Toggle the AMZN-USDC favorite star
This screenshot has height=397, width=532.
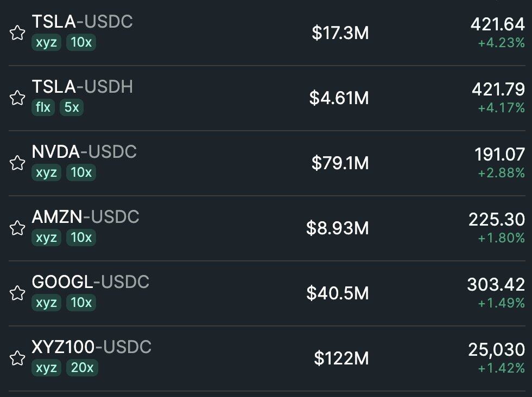[17, 228]
